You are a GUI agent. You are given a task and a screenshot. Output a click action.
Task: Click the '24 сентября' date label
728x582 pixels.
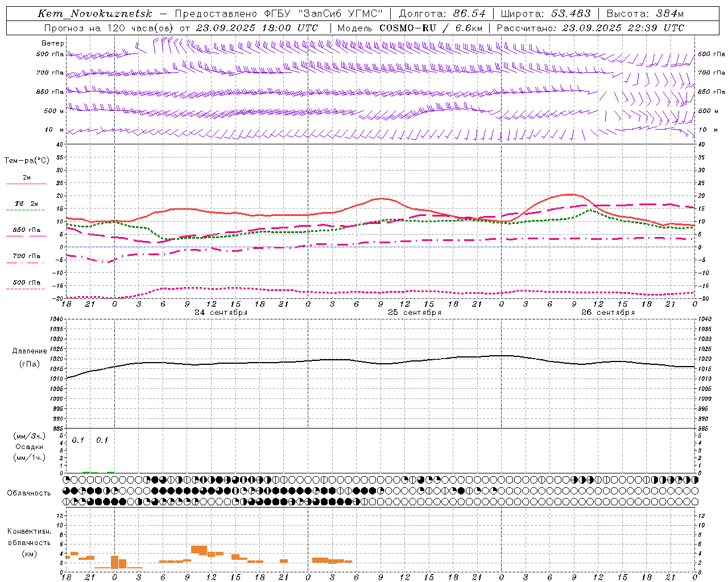[x=221, y=313]
